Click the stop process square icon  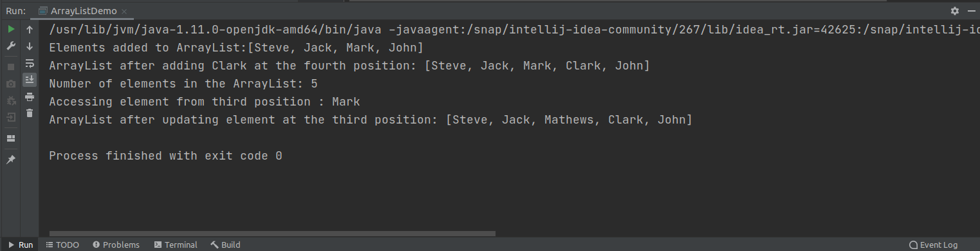(11, 67)
